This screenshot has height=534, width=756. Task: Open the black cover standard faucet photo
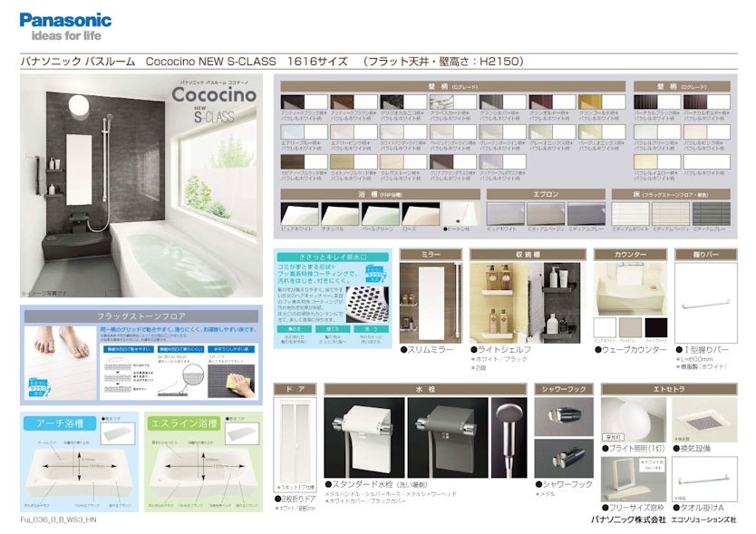[448, 438]
